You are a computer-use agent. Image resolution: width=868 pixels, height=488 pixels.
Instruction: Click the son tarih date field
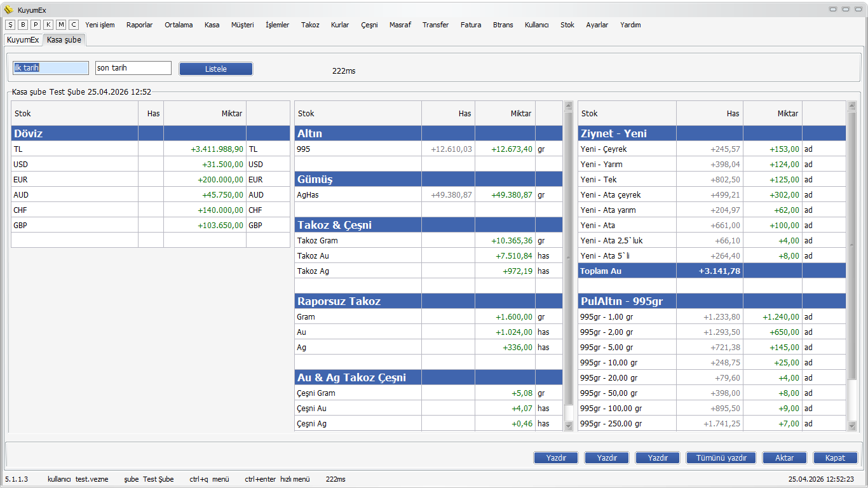tap(133, 68)
